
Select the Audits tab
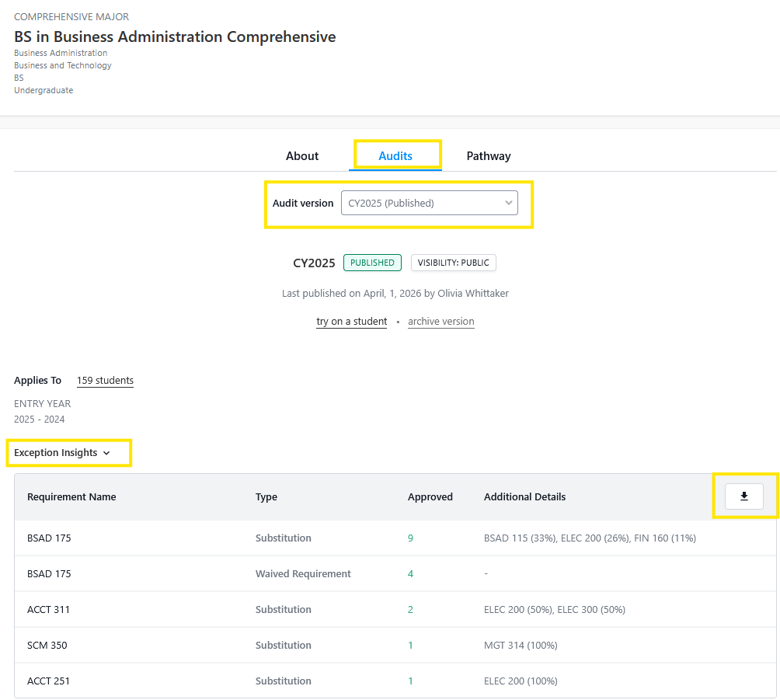tap(395, 155)
